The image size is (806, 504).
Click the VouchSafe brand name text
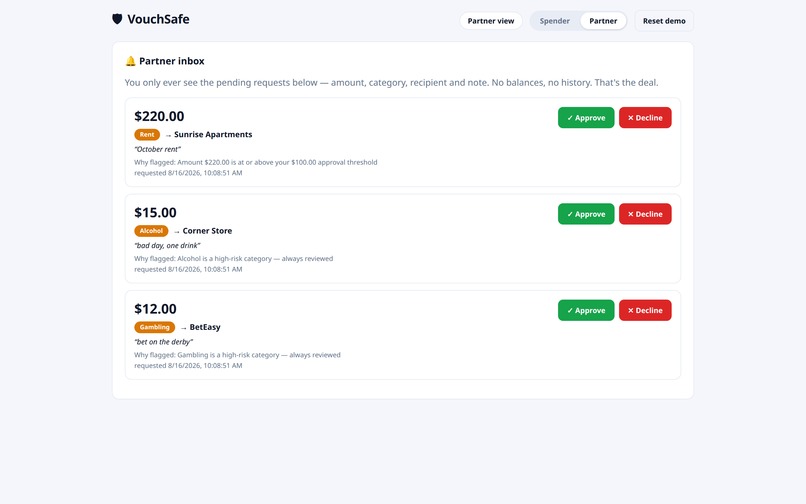158,20
